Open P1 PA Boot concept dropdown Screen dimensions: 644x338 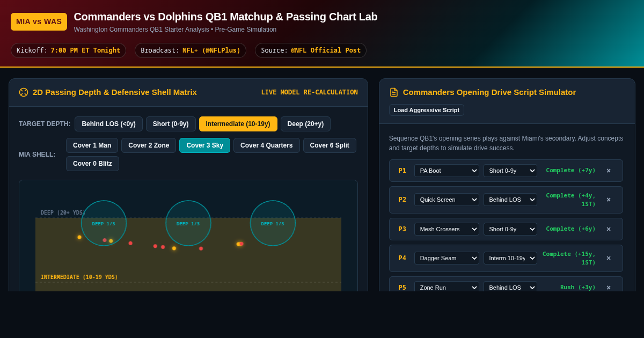[x=447, y=171]
